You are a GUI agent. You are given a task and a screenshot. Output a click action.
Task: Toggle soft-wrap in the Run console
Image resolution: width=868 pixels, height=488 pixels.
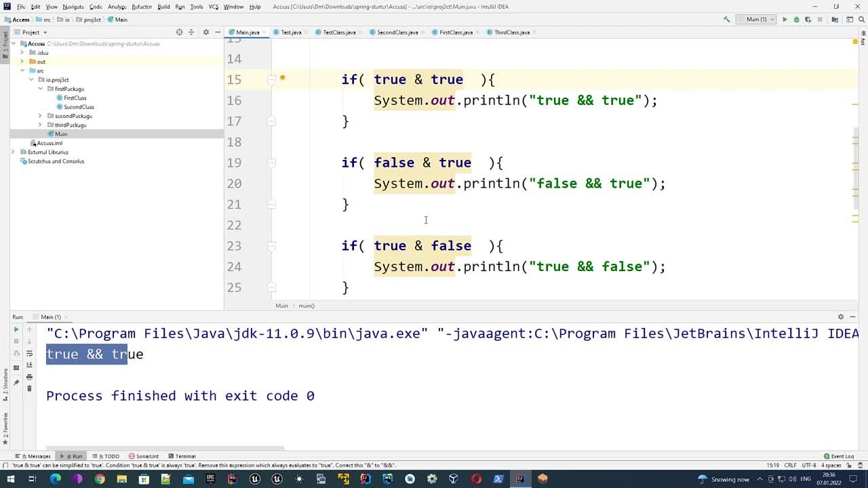(29, 354)
